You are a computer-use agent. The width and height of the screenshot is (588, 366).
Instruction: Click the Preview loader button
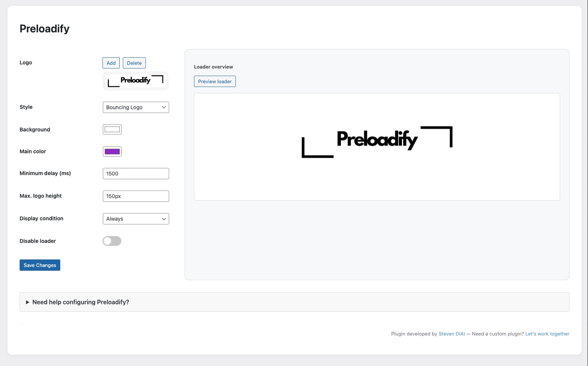tap(215, 81)
